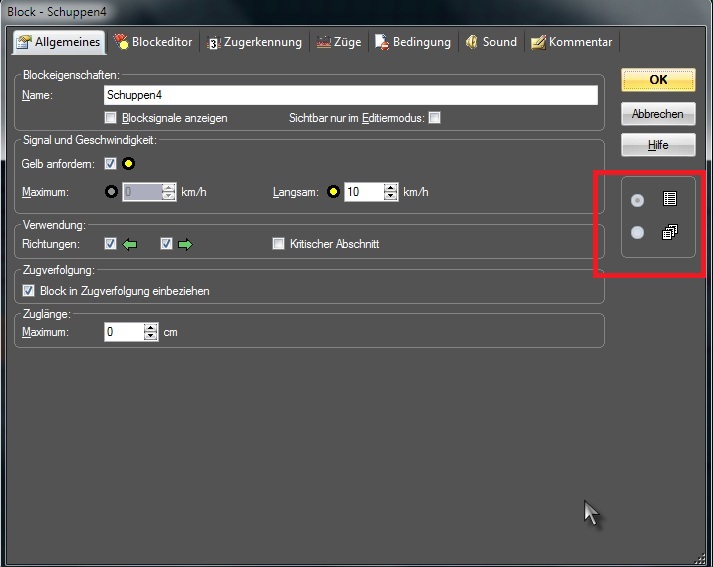The height and width of the screenshot is (567, 713).
Task: Click the green right arrow direction icon
Action: [x=184, y=243]
